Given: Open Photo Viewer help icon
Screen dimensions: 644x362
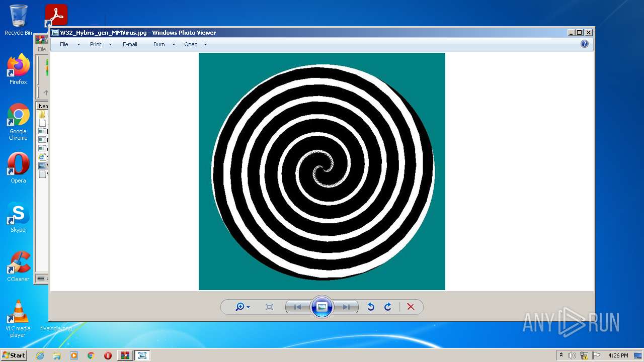Looking at the screenshot, I should pos(585,44).
